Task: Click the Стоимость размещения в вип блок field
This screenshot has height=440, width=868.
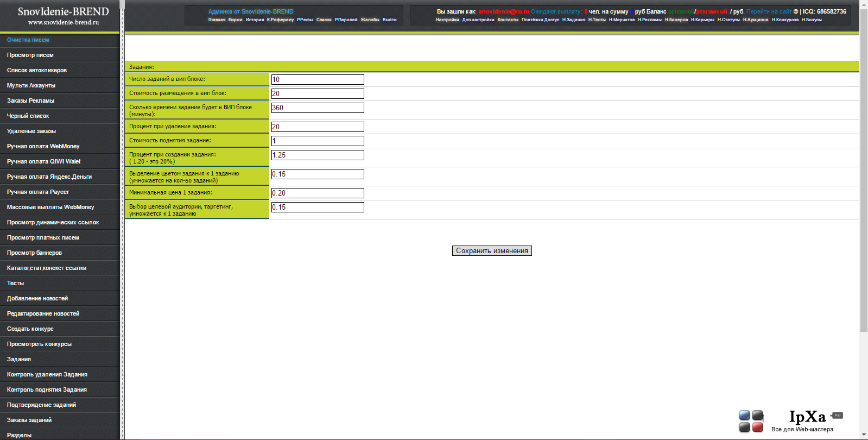Action: 318,93
